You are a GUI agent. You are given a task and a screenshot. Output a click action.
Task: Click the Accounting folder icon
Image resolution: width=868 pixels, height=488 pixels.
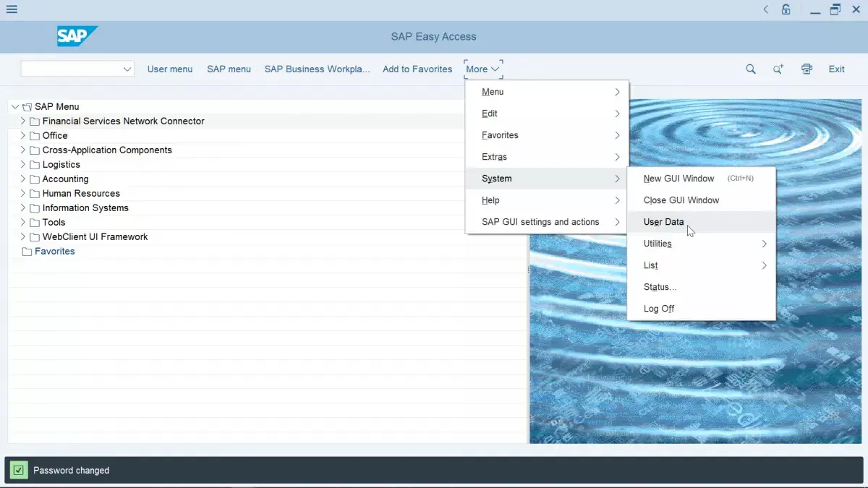point(35,179)
